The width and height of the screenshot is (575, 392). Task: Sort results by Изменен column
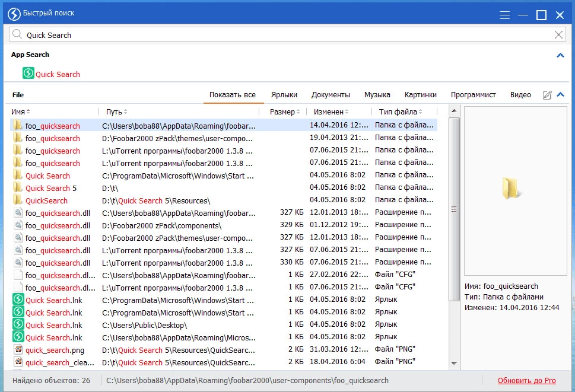coord(331,111)
